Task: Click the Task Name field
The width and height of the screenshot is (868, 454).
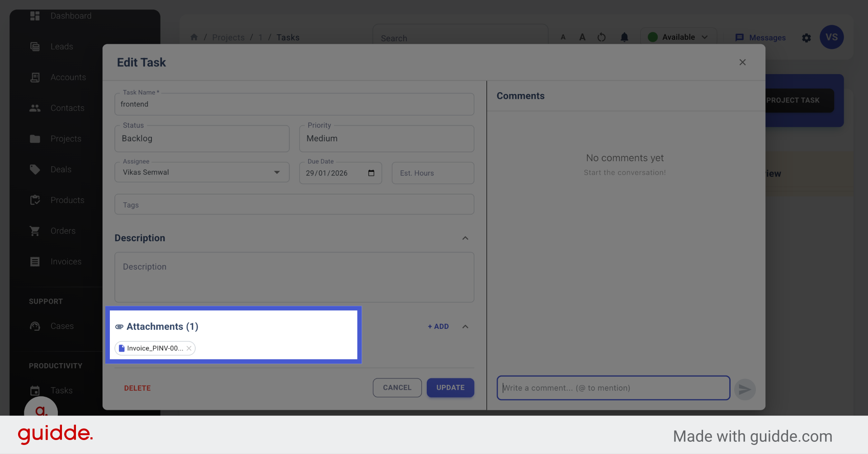Action: 294,104
